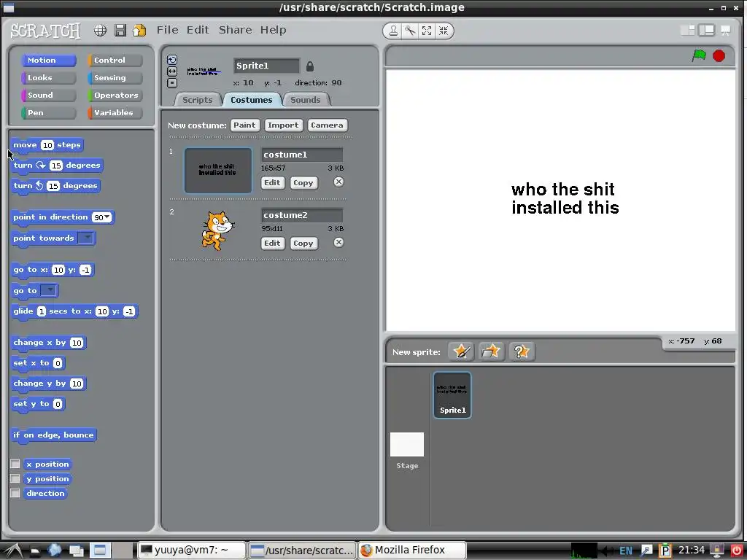Paint a new sprite

point(461,352)
